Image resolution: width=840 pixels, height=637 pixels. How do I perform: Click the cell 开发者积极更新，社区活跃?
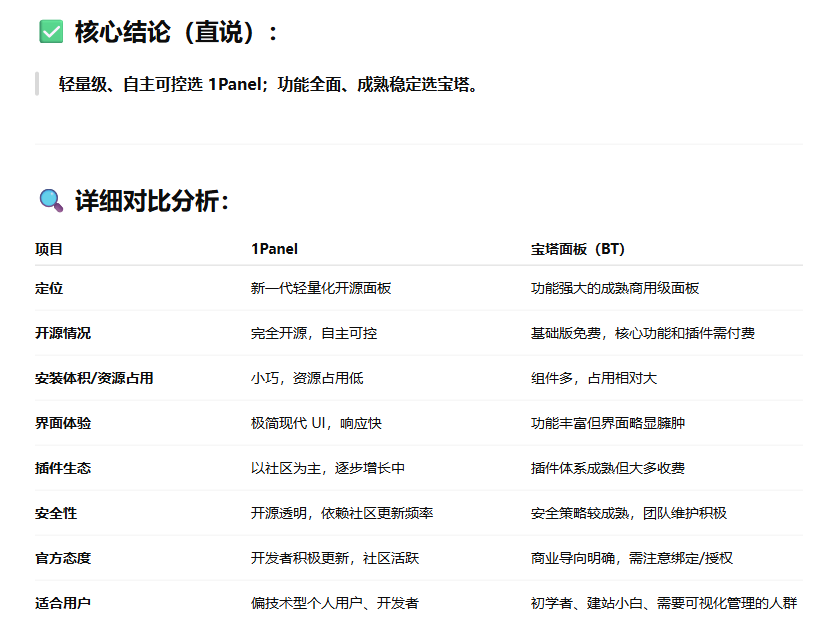click(x=335, y=558)
